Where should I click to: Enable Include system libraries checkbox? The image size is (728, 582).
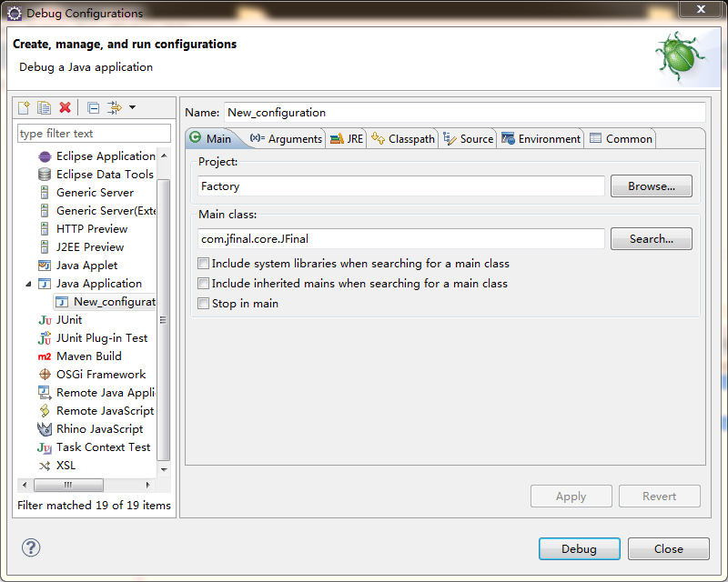203,264
